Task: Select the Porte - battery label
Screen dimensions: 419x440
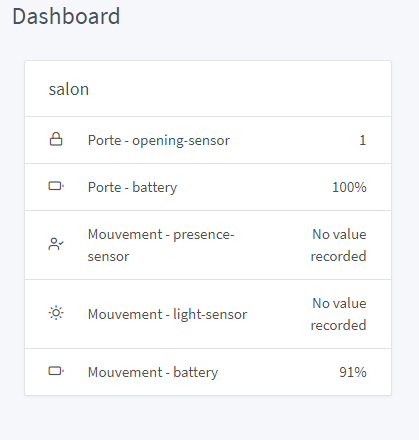Action: 132,187
